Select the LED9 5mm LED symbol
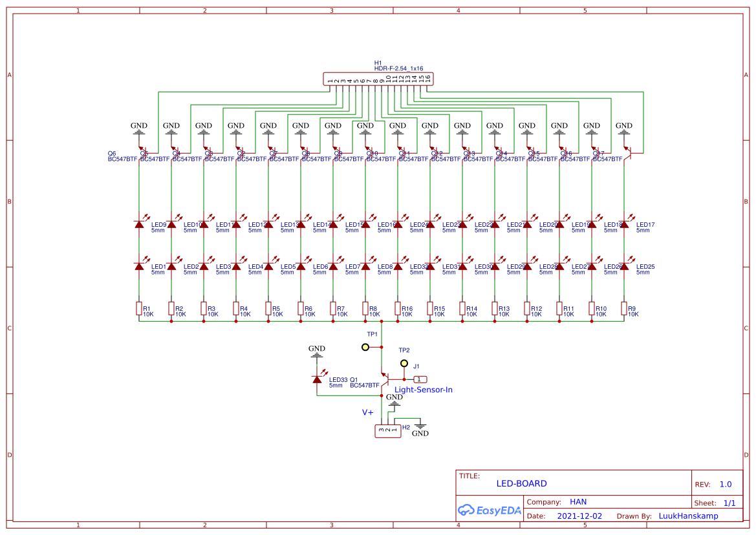Viewport: 756px width, 535px height. tap(138, 224)
